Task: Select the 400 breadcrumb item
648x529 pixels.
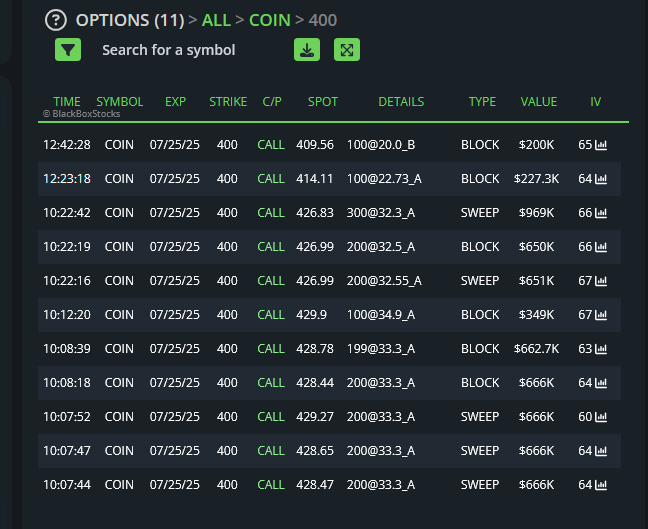Action: (323, 20)
